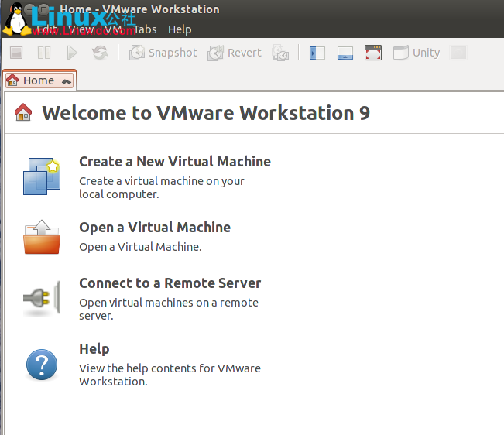Image resolution: width=504 pixels, height=435 pixels.
Task: Click the Unity mode button
Action: (x=417, y=53)
